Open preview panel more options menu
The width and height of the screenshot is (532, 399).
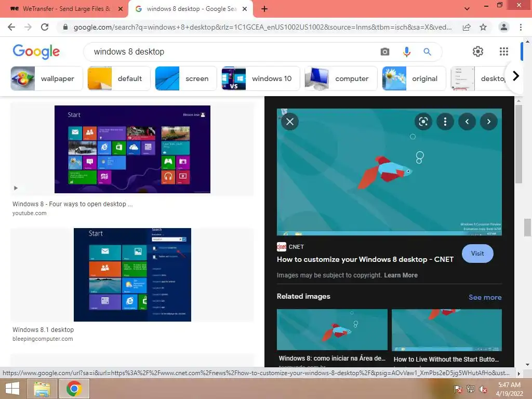(x=445, y=122)
